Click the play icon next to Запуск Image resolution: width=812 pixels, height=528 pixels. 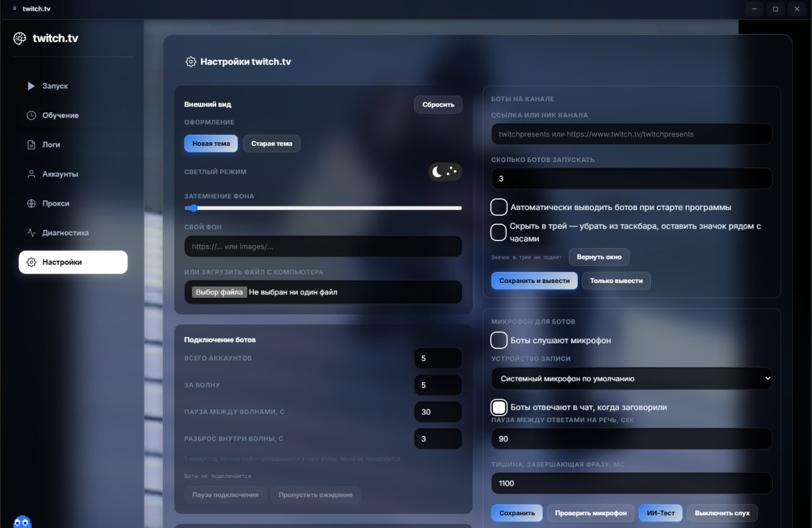tap(31, 86)
